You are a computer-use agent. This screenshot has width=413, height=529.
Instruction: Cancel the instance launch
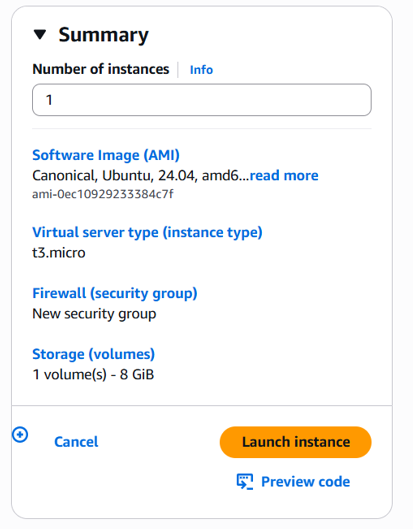76,442
